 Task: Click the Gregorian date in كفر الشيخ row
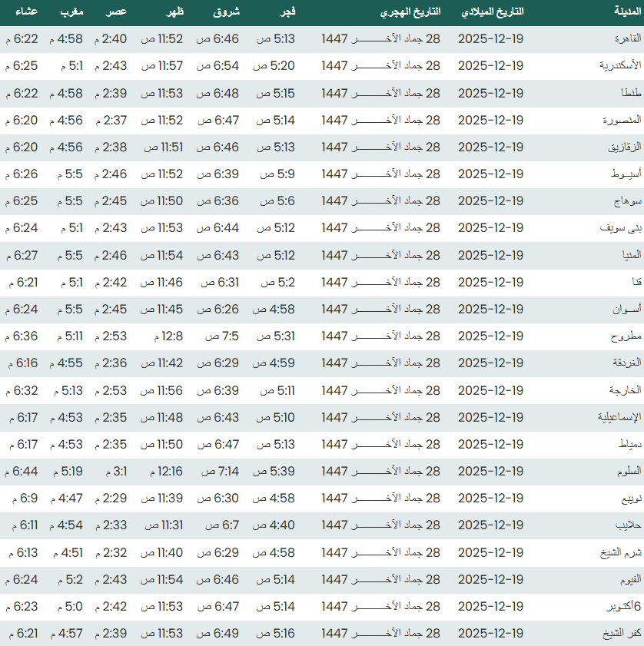[490, 633]
